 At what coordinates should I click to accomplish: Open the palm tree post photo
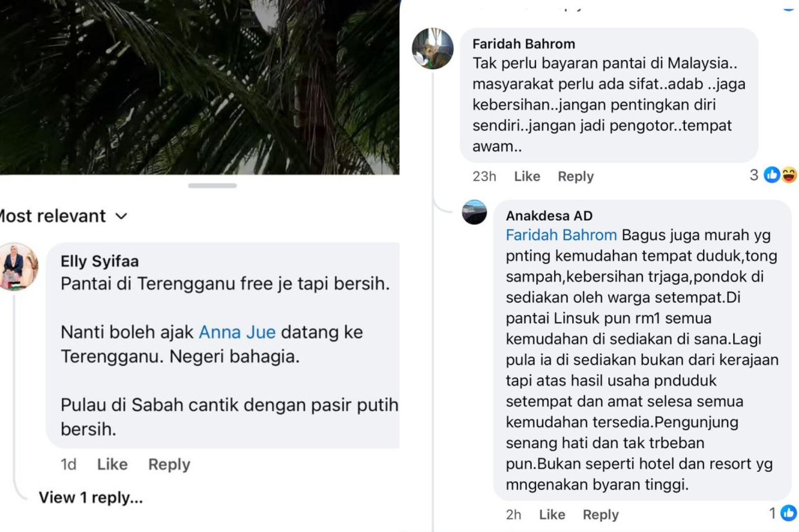point(200,87)
